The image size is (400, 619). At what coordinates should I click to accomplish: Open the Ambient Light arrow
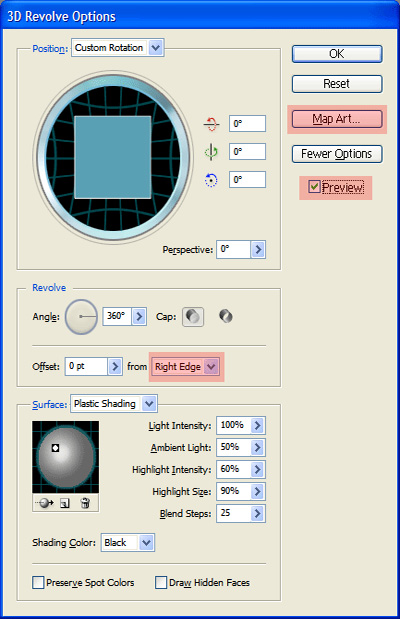point(257,448)
